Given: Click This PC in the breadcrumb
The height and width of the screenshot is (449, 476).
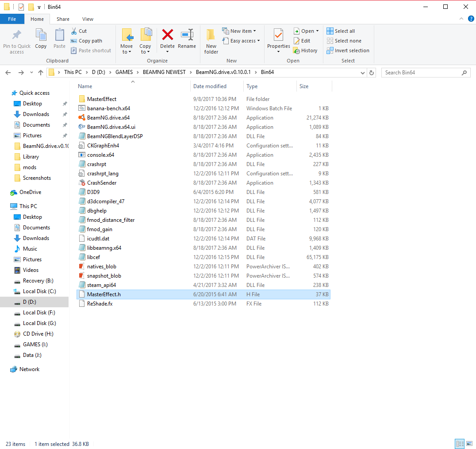Looking at the screenshot, I should [x=73, y=72].
